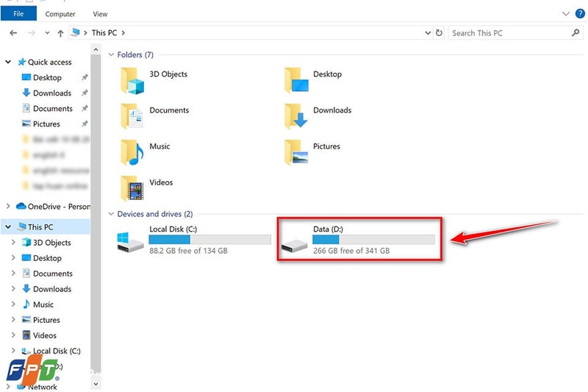Click the navigation pane scroll down arrow

coord(96,384)
